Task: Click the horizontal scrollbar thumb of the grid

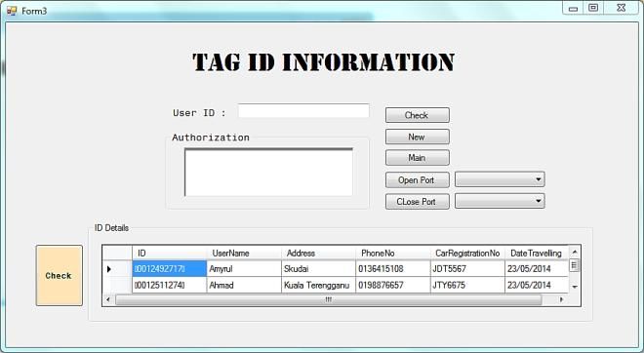Action: coord(328,299)
